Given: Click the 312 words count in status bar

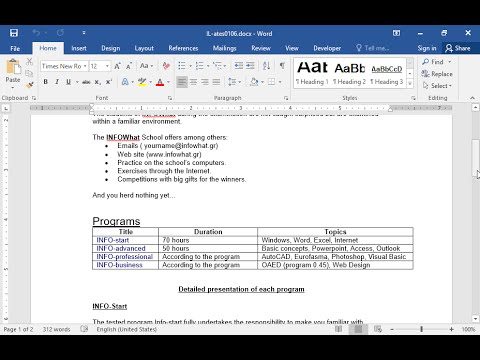Looking at the screenshot, I should click(56, 329).
